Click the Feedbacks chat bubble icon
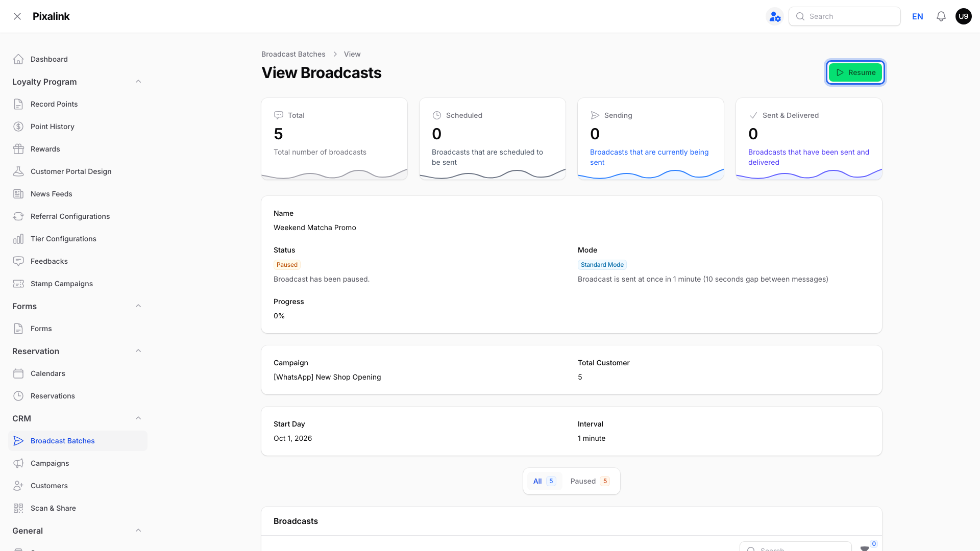The image size is (980, 551). pos(18,261)
